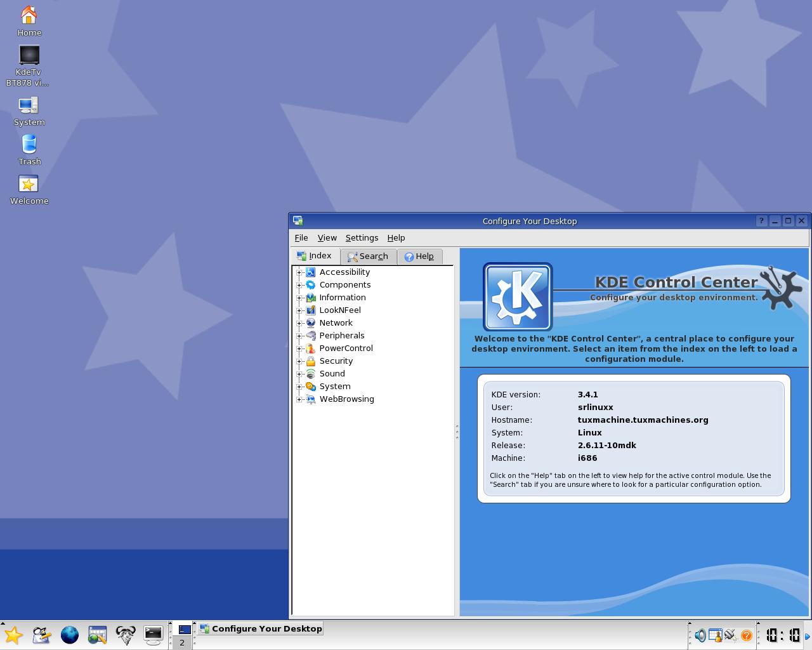Click the LookNFeel category icon

pos(311,310)
